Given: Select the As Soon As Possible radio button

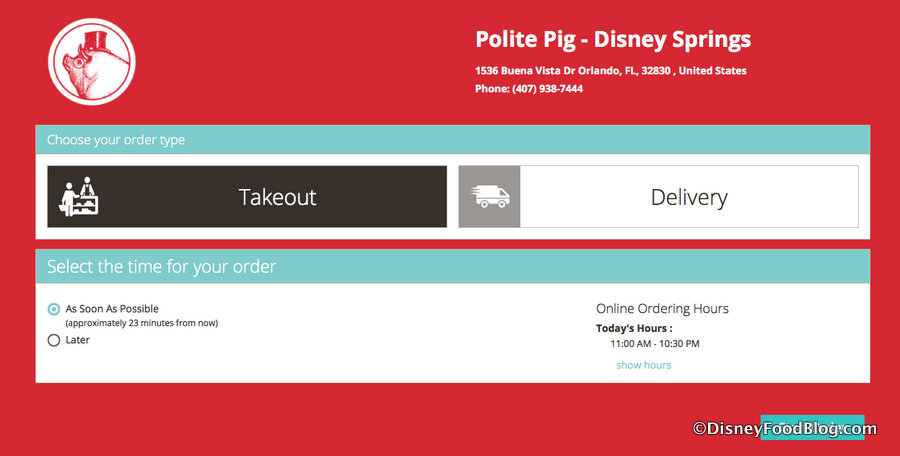Looking at the screenshot, I should (x=54, y=309).
